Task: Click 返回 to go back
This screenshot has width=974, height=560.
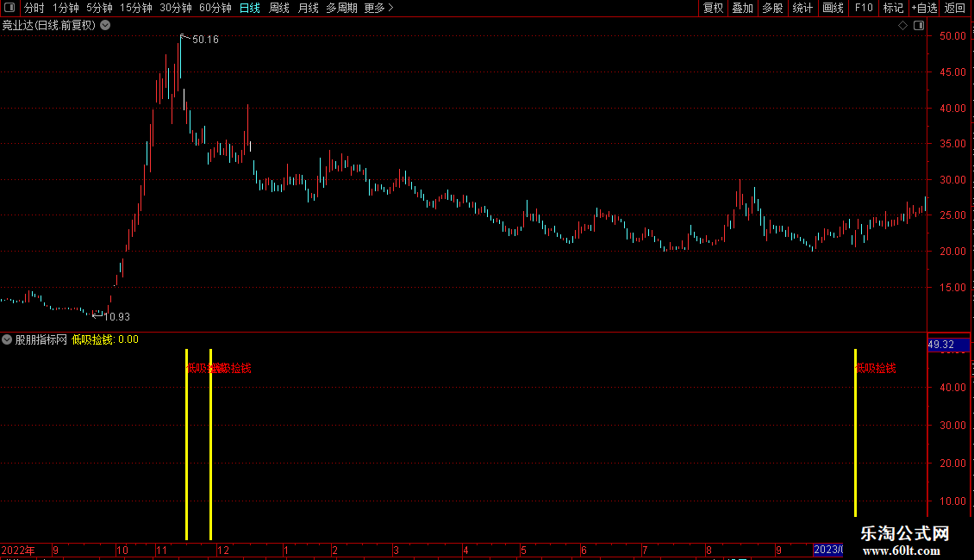Action: [x=955, y=8]
